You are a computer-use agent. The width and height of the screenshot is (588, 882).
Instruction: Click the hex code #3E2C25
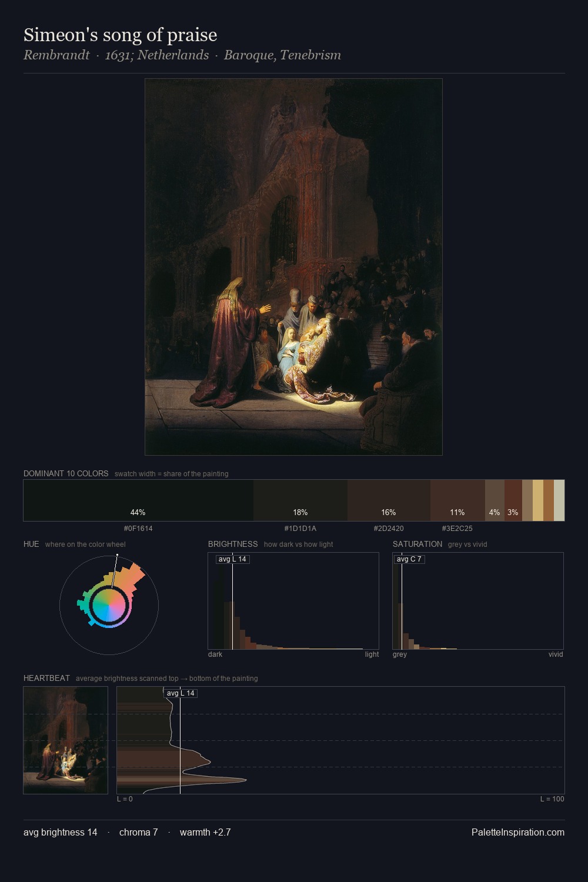coord(457,529)
